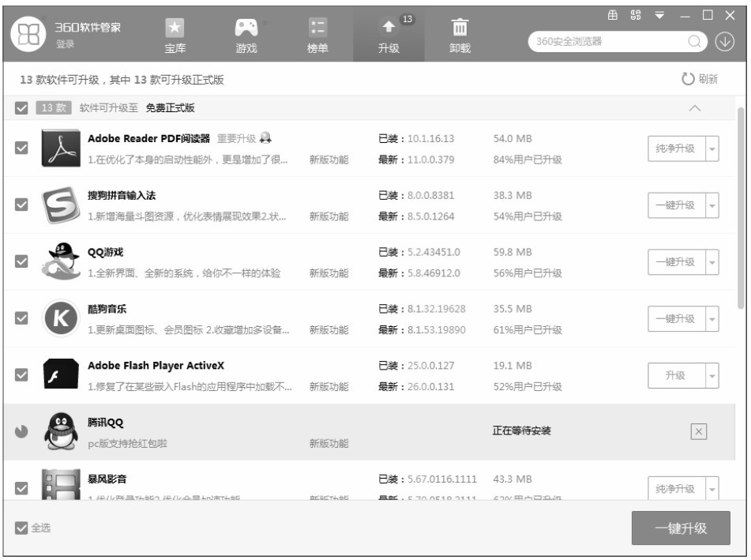
Task: Click the QQ游戏 penguin icon
Action: tap(61, 261)
